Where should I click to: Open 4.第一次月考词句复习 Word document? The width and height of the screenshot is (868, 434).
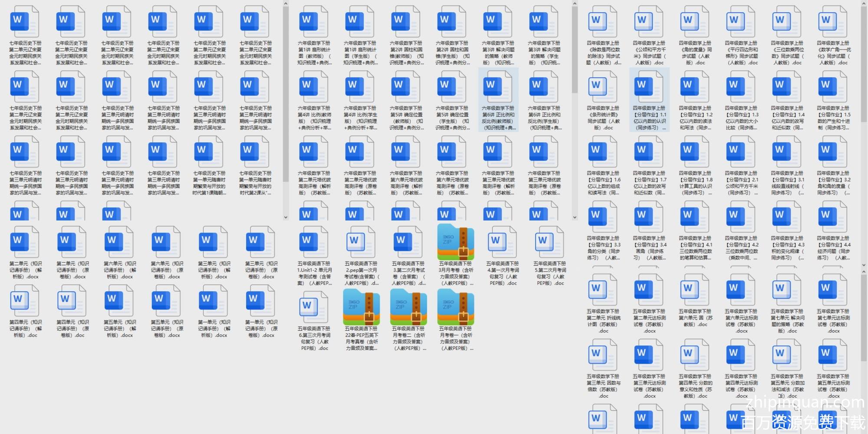(x=503, y=243)
